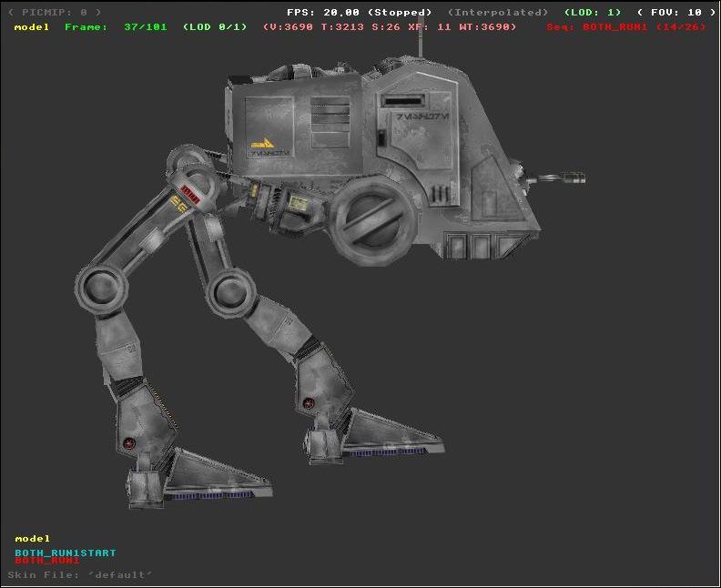The image size is (721, 588).
Task: Click the Seq: BOTH_RUN1 (14/26) label
Action: coord(626,27)
